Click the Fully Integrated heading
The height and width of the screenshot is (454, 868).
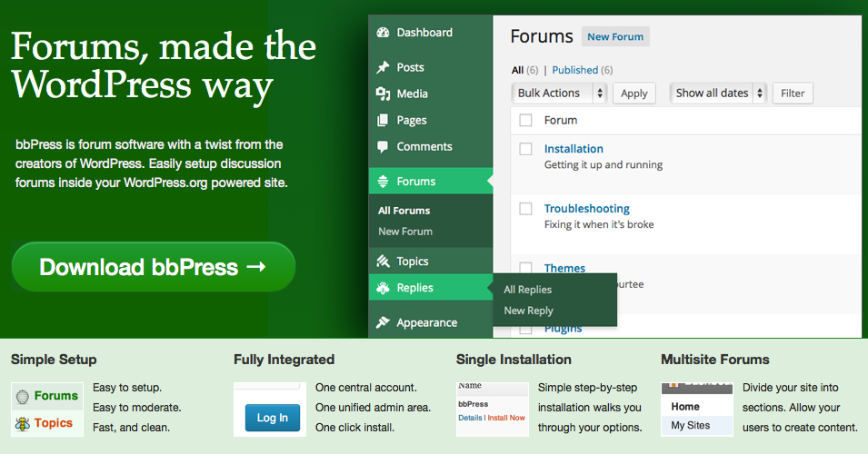point(284,360)
